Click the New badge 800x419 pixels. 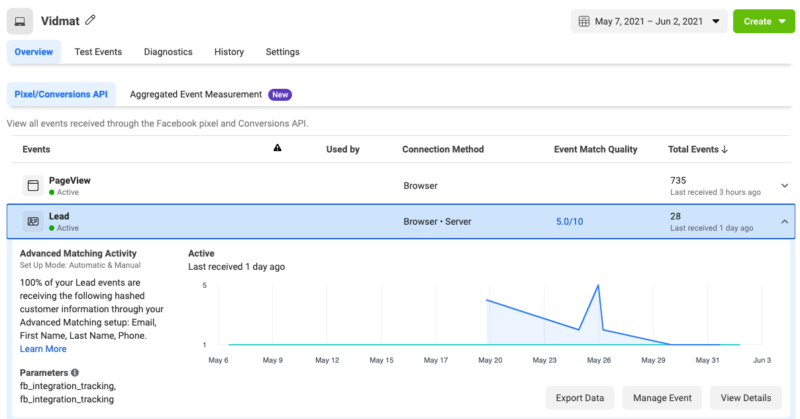click(x=280, y=94)
